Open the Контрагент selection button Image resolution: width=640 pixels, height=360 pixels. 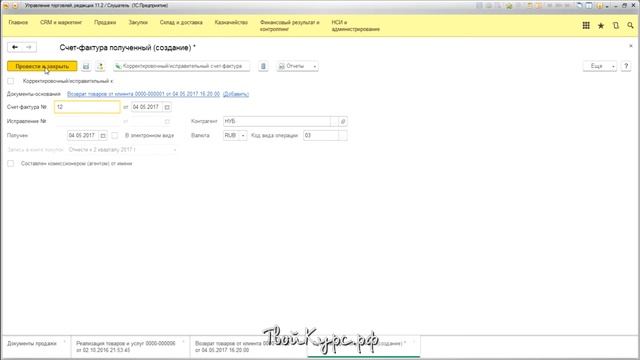tap(334, 121)
